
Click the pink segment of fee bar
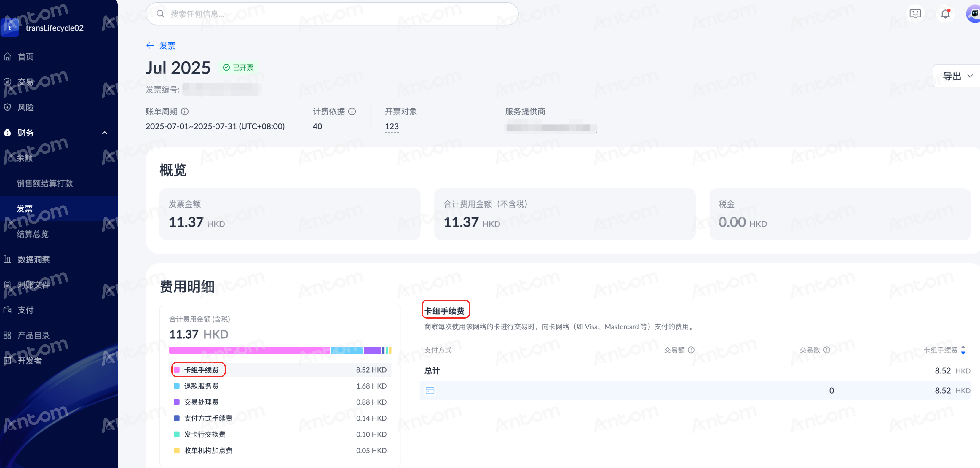[x=250, y=350]
